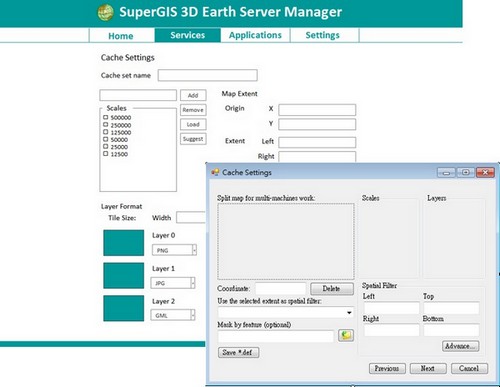The height and width of the screenshot is (387, 500).
Task: Click the Layer 1 teal color swatch
Action: tap(124, 275)
